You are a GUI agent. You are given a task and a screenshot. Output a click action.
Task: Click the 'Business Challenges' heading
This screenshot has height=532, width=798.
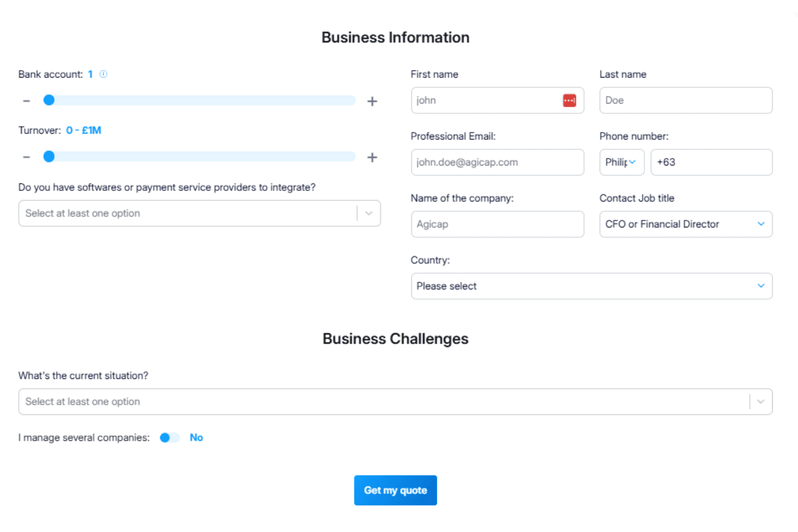click(x=395, y=339)
